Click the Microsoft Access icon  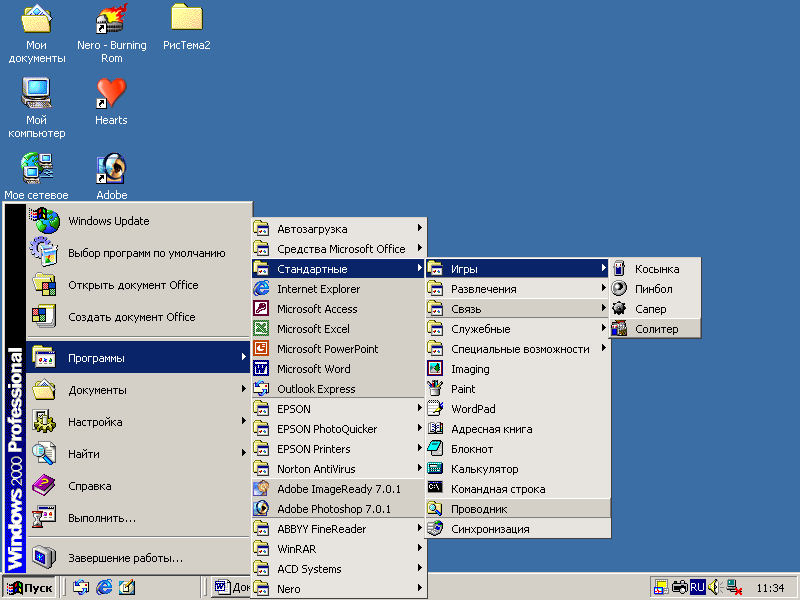261,309
